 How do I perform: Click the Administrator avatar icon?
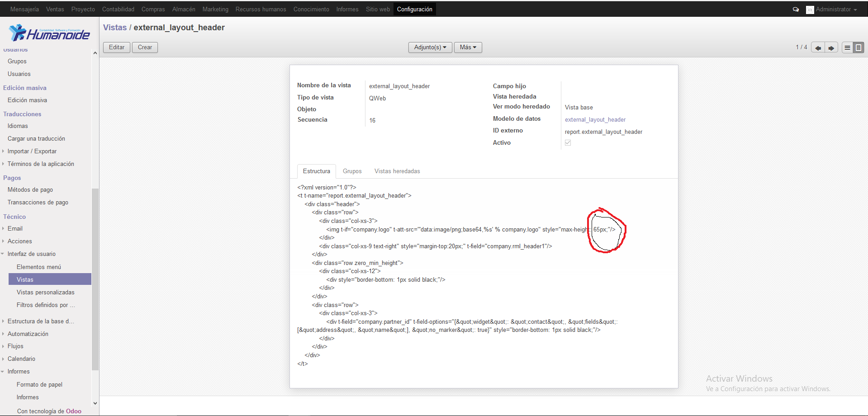810,9
